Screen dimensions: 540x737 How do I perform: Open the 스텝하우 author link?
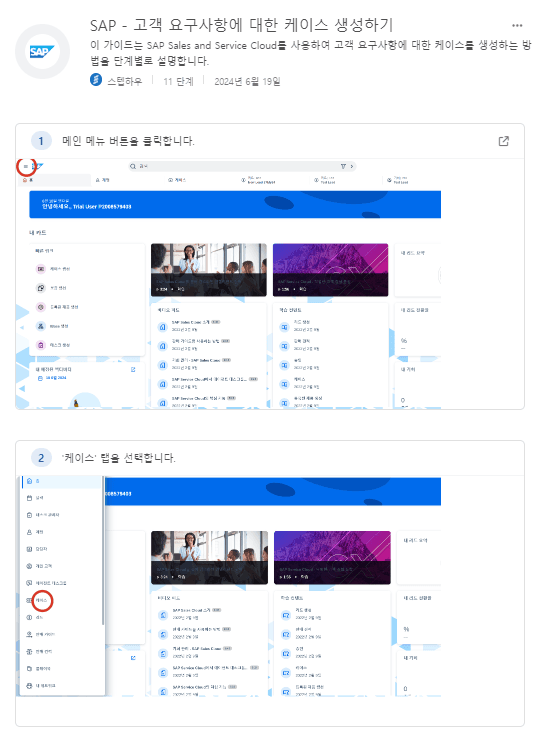[x=125, y=81]
